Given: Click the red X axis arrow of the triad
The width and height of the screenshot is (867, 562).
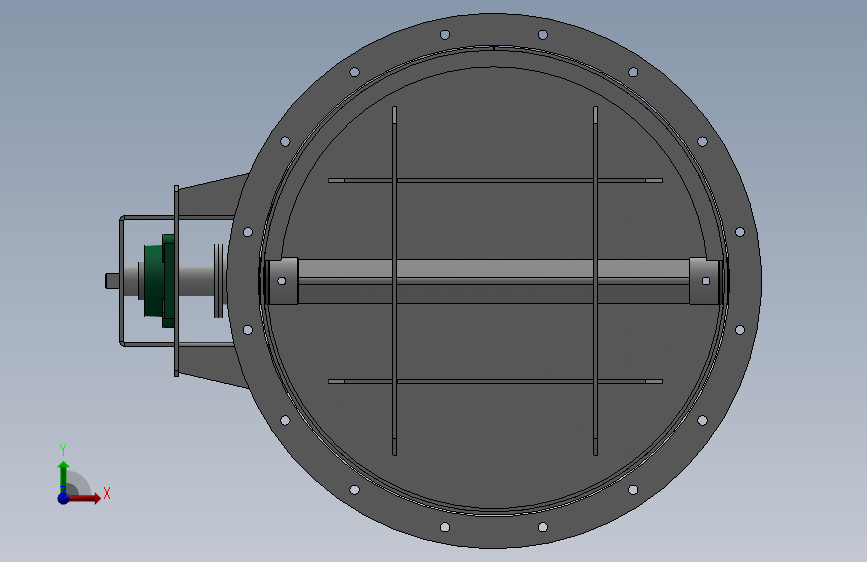Looking at the screenshot, I should click(84, 498).
